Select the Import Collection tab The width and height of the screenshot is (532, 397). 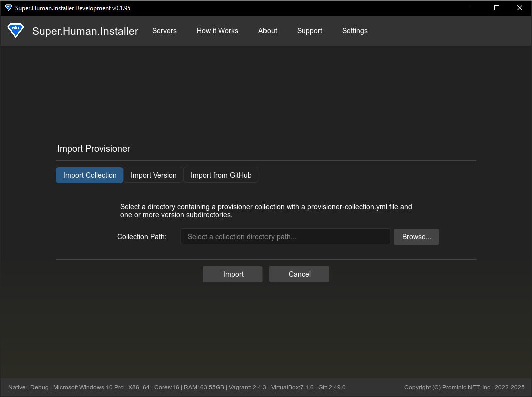point(89,175)
